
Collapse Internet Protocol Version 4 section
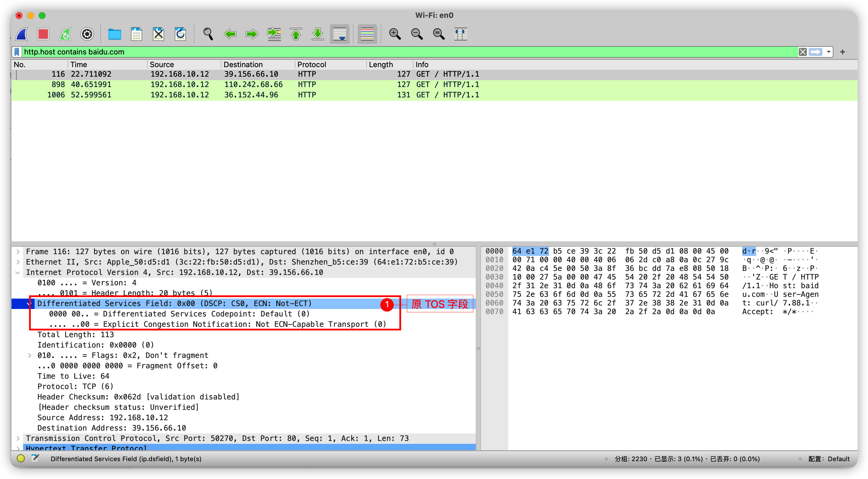tap(18, 273)
